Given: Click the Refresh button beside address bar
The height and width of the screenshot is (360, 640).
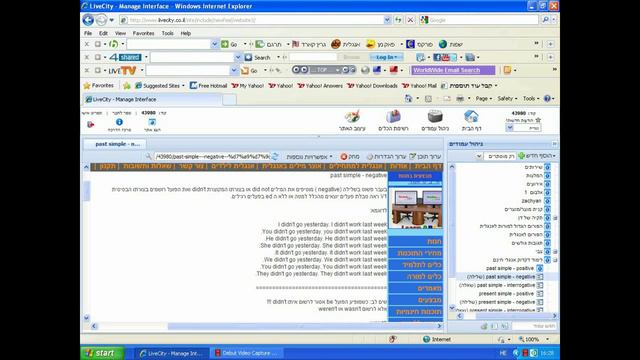Looking at the screenshot, I should tap(398, 20).
